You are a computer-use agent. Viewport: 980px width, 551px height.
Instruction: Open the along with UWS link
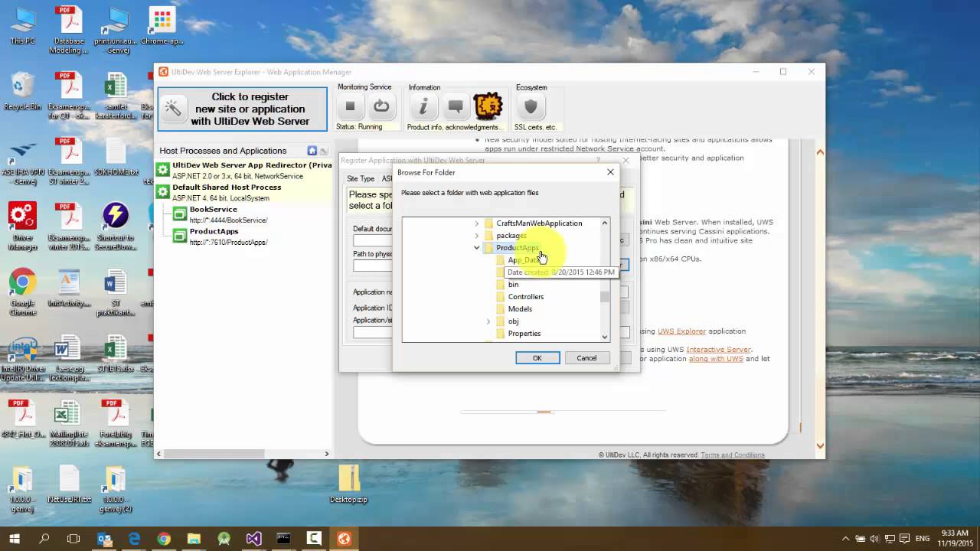[x=716, y=359]
